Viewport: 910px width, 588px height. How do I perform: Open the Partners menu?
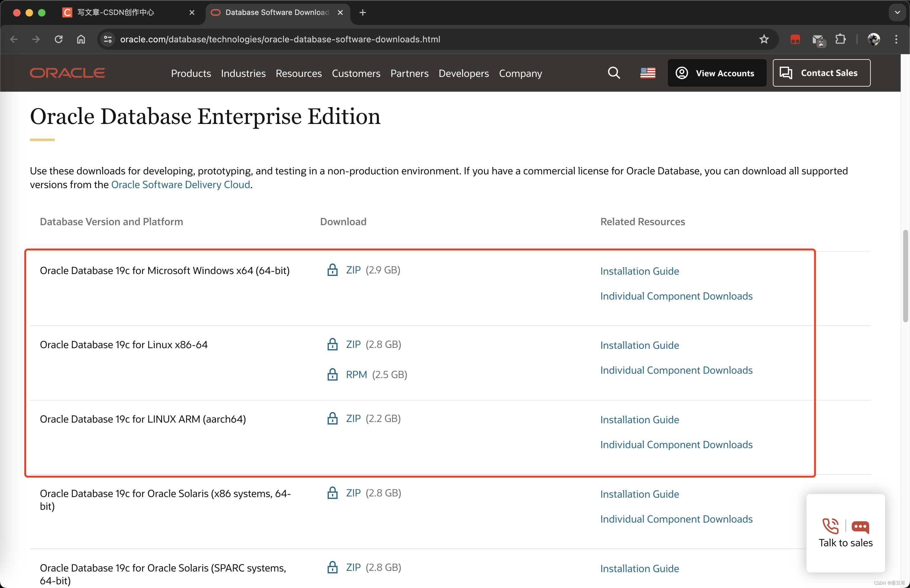(x=409, y=73)
